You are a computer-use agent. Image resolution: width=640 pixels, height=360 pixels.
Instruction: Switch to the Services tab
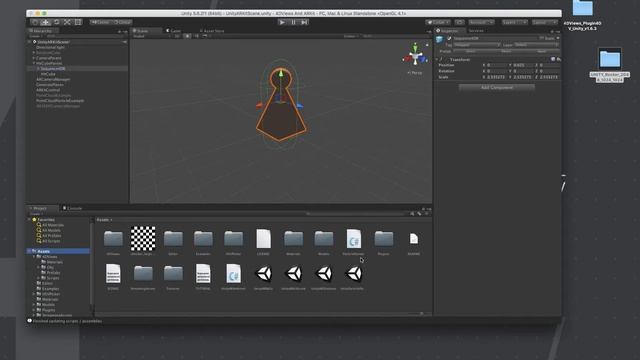[476, 31]
